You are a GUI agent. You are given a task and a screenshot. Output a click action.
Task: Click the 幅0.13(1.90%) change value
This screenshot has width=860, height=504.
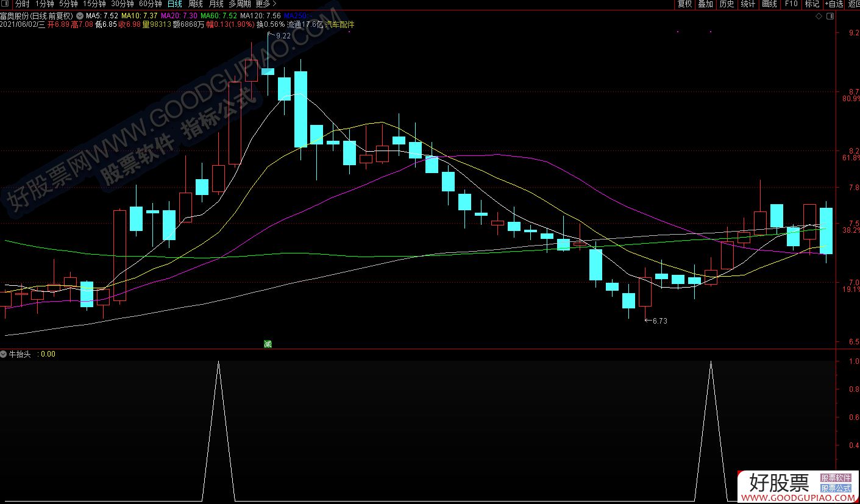[231, 24]
